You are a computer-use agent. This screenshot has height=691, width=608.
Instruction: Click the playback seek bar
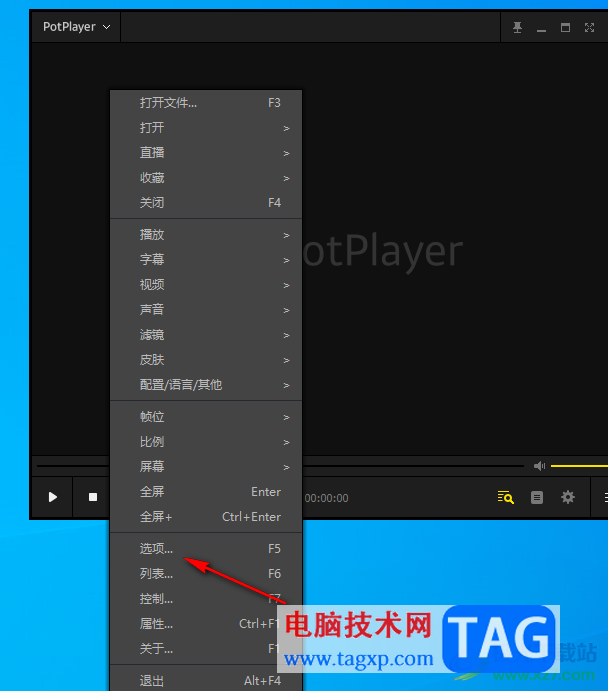click(x=413, y=466)
